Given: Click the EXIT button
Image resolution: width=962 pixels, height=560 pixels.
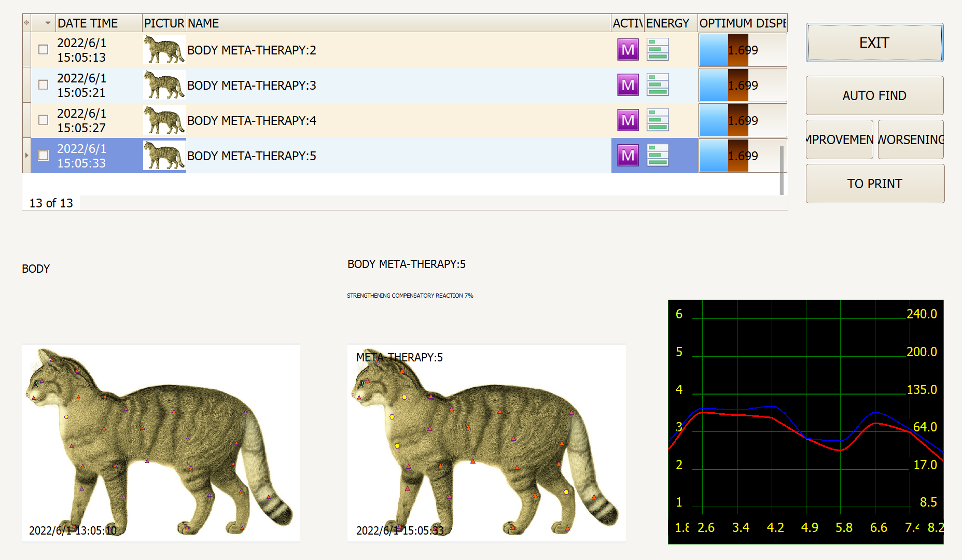Looking at the screenshot, I should (x=874, y=43).
